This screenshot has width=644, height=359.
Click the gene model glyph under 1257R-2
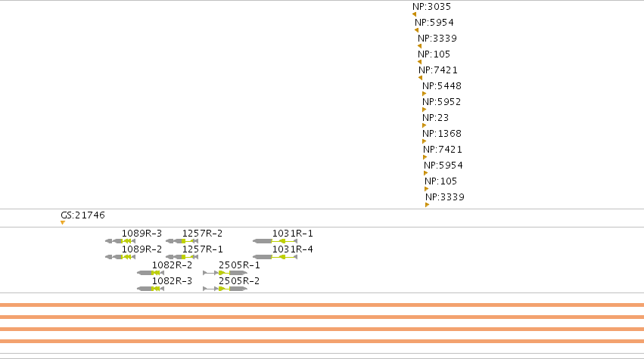coord(182,241)
